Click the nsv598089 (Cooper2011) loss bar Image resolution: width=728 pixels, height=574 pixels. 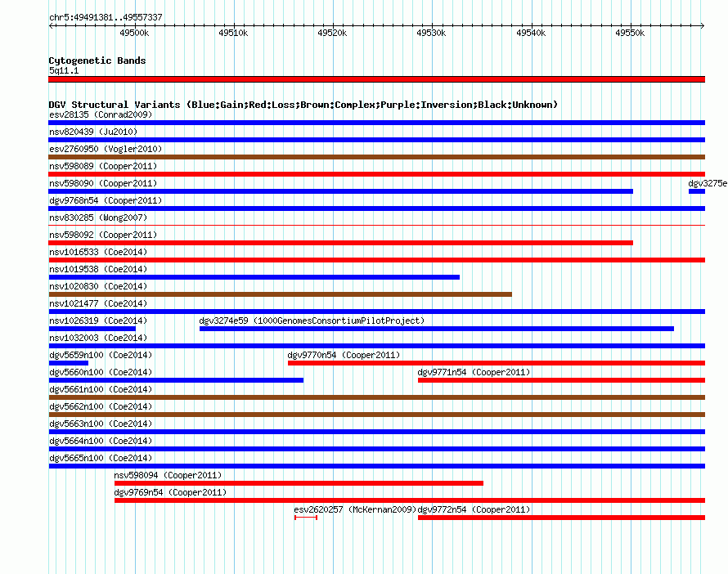(376, 174)
